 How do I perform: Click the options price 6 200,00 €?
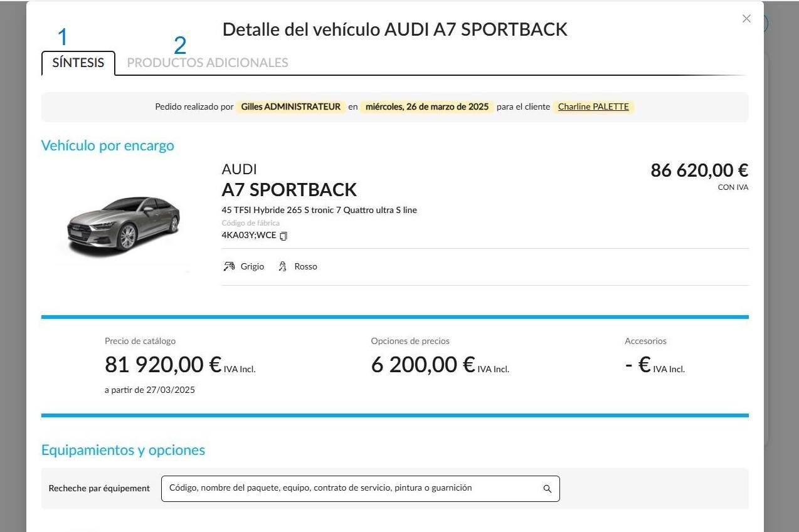point(423,365)
